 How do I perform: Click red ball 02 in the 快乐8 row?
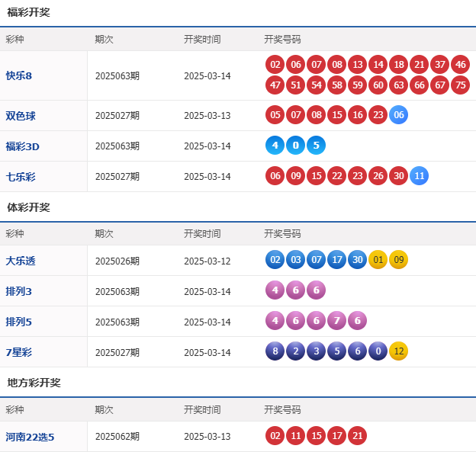pyautogui.click(x=275, y=64)
